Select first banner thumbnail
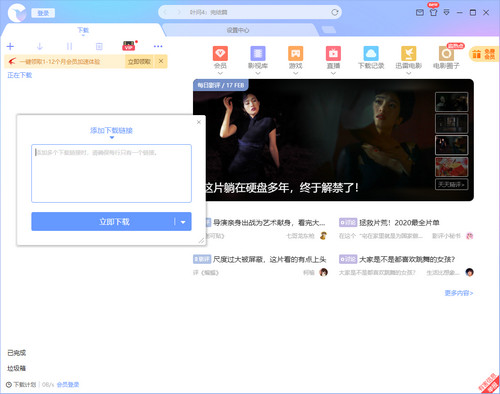500x394 pixels. (x=452, y=102)
